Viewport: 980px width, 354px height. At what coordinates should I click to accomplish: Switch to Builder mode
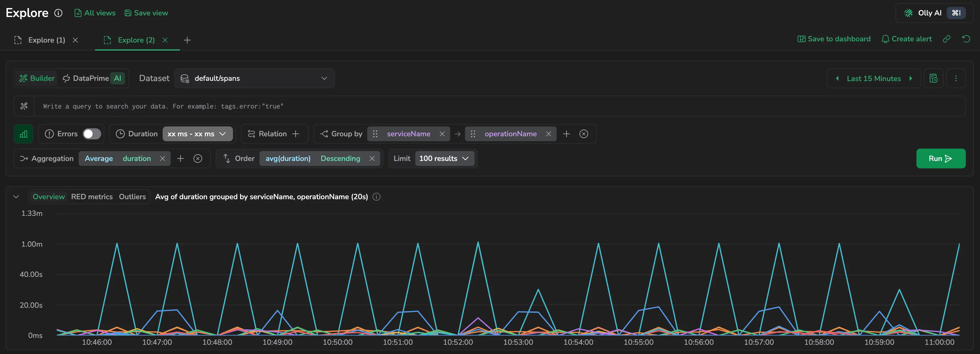pos(36,78)
